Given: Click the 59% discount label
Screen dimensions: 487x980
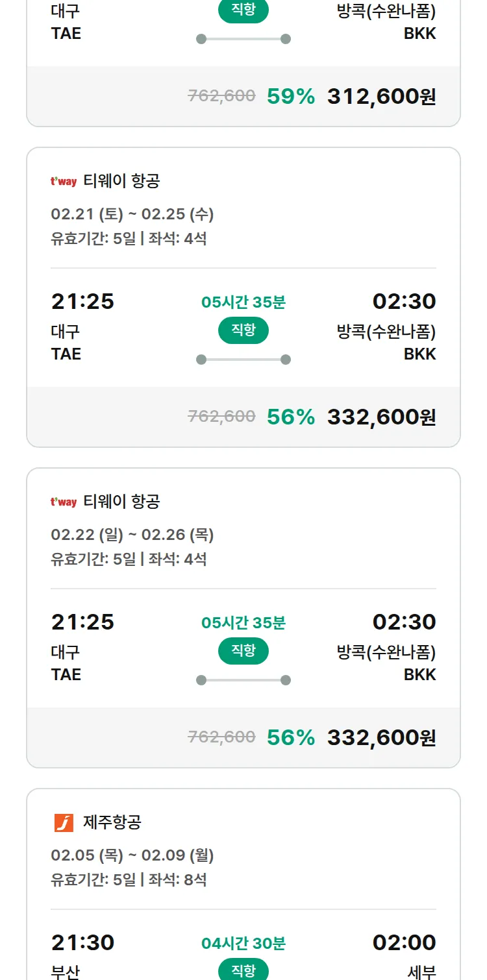Looking at the screenshot, I should pyautogui.click(x=291, y=97).
